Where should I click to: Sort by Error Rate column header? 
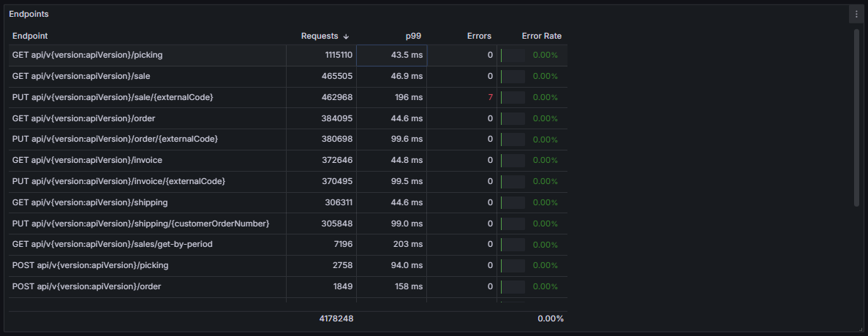541,36
